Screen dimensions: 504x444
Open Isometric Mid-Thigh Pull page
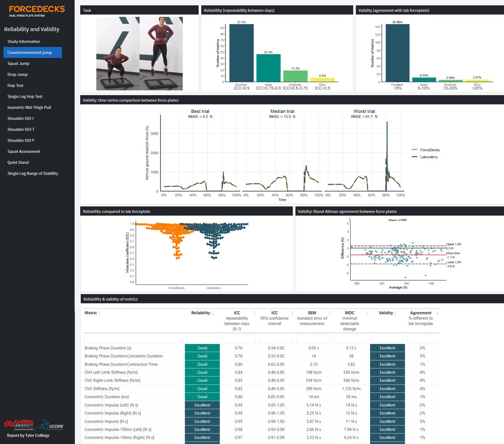[29, 107]
